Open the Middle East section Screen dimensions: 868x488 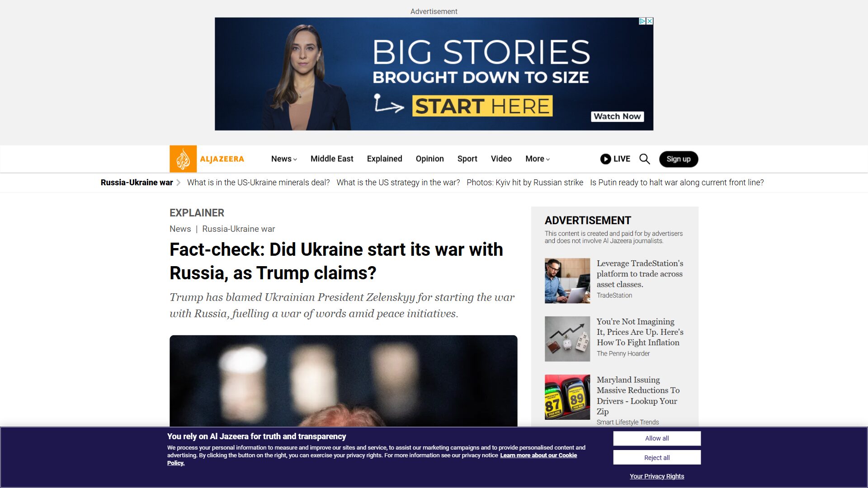332,159
